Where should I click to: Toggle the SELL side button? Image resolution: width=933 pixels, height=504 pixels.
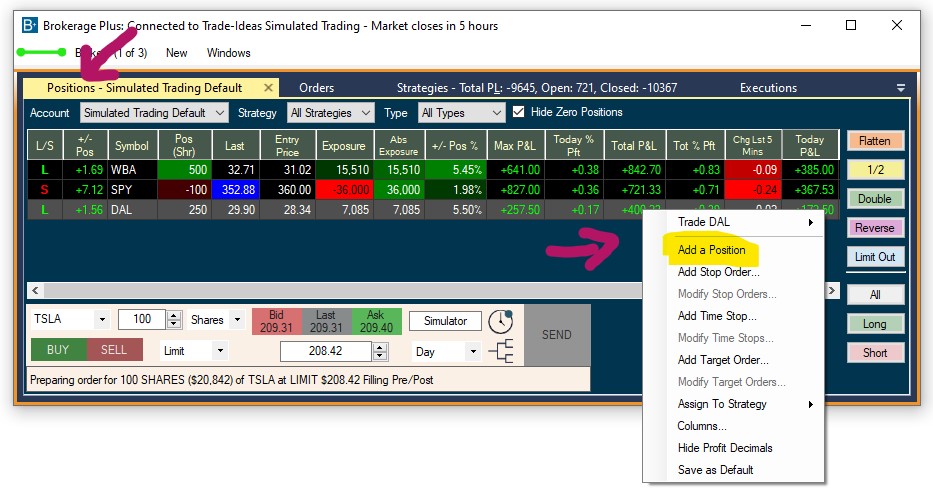114,350
